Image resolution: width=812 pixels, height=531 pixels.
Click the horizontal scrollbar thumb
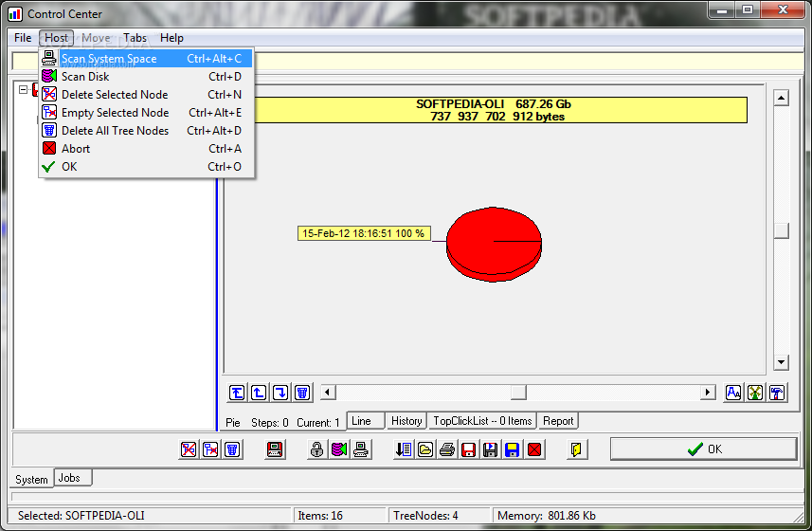pyautogui.click(x=518, y=393)
